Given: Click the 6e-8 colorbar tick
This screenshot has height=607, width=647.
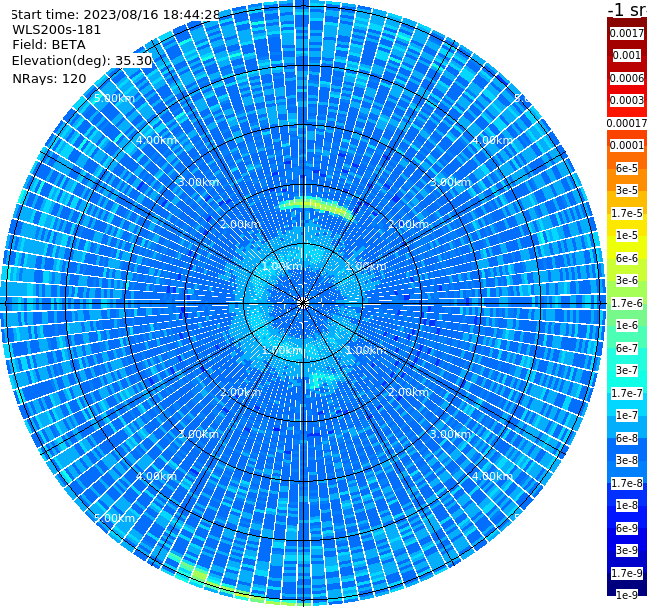Looking at the screenshot, I should click(627, 438).
